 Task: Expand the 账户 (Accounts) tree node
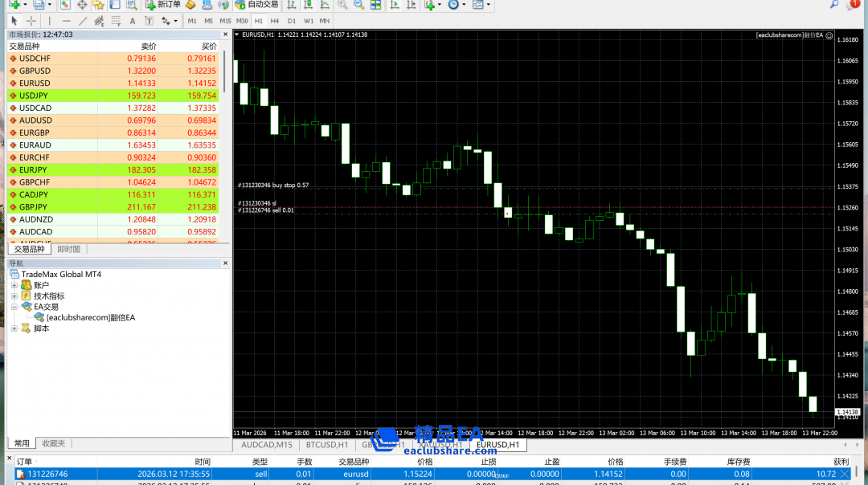coord(14,285)
